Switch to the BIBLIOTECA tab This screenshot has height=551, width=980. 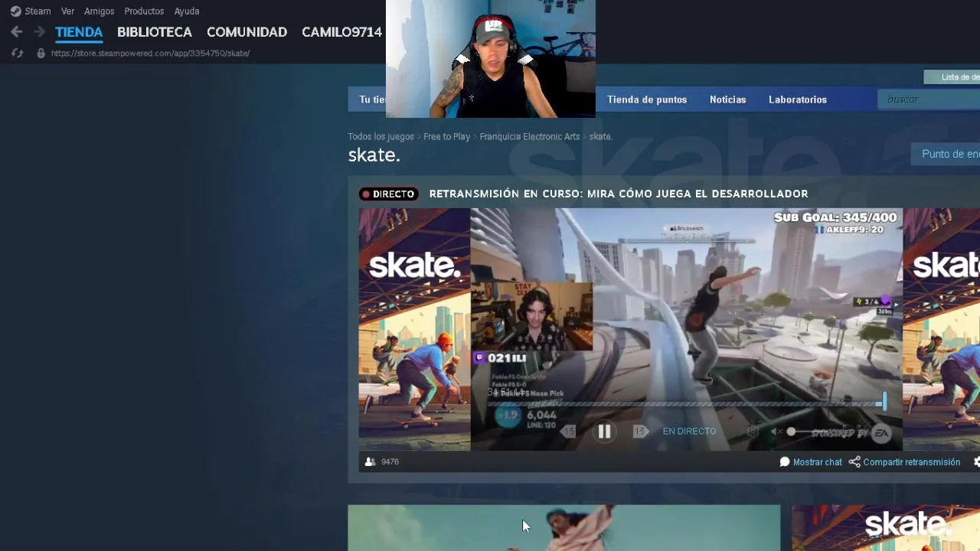[155, 32]
